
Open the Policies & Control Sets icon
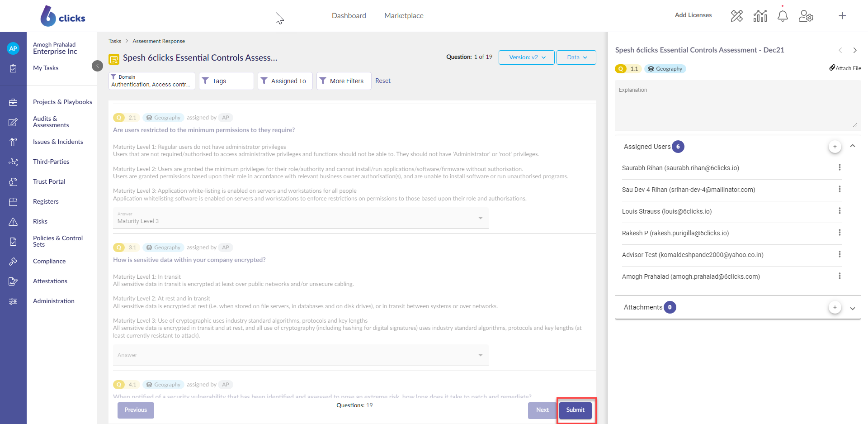pos(13,242)
